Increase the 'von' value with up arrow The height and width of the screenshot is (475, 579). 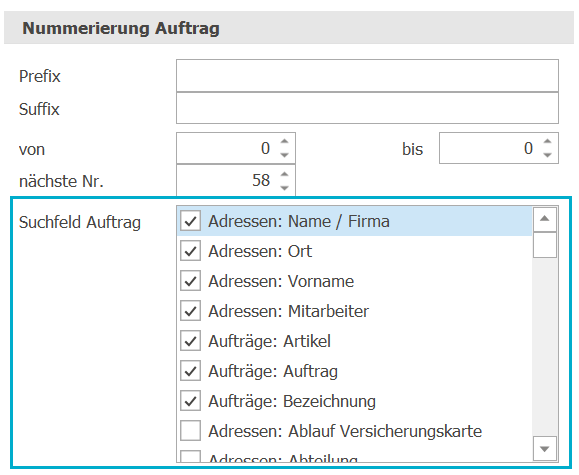click(x=284, y=141)
